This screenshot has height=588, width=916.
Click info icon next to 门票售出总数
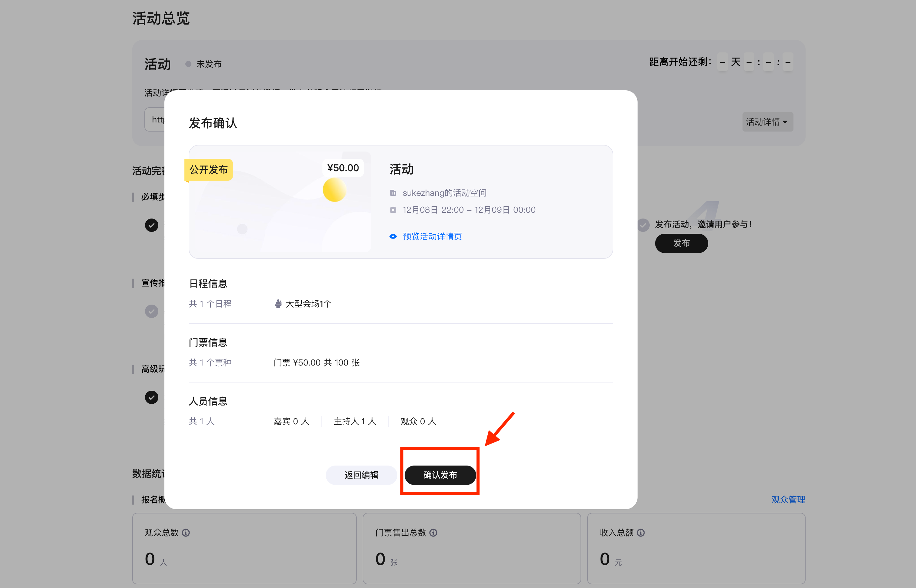click(433, 533)
